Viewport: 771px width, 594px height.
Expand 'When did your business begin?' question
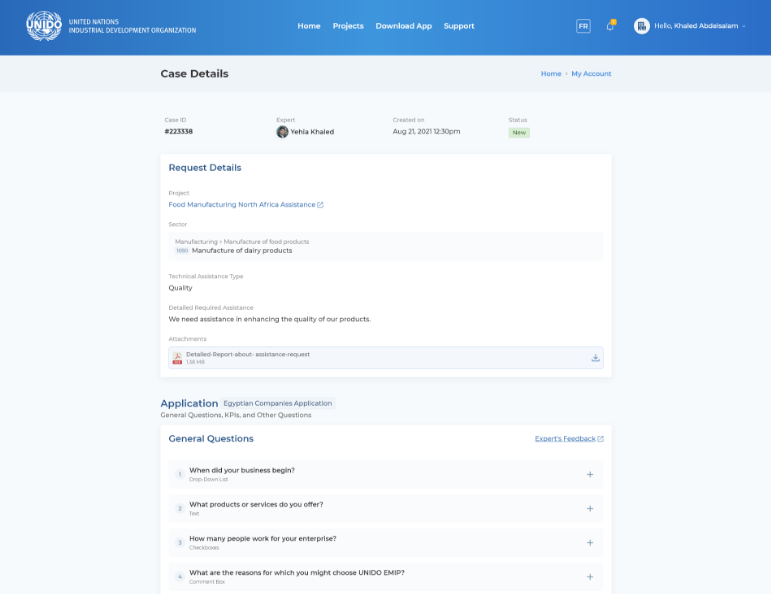[x=590, y=474]
